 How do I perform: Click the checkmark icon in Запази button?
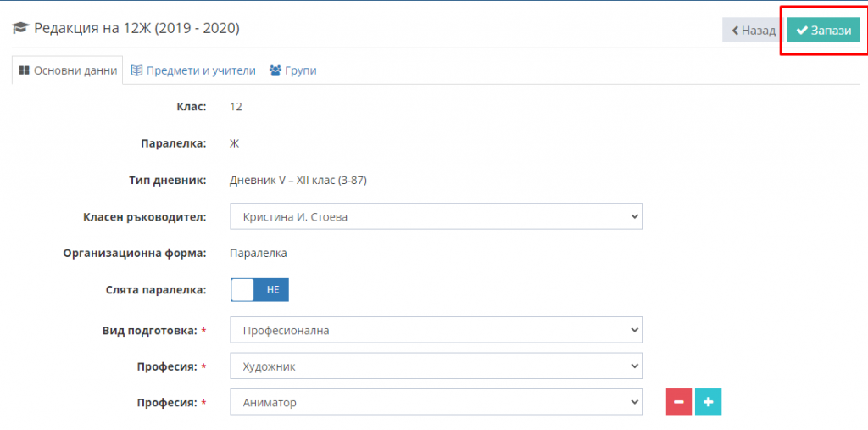click(x=802, y=31)
